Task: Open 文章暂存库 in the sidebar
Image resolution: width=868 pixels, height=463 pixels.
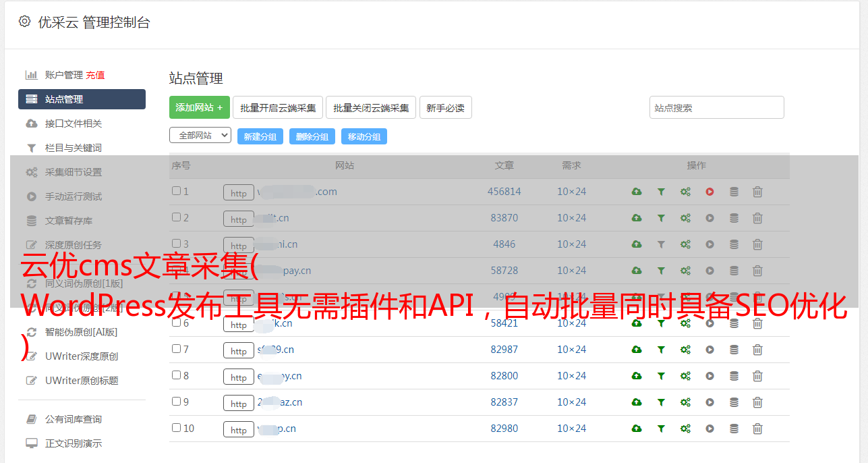Action: 69,221
